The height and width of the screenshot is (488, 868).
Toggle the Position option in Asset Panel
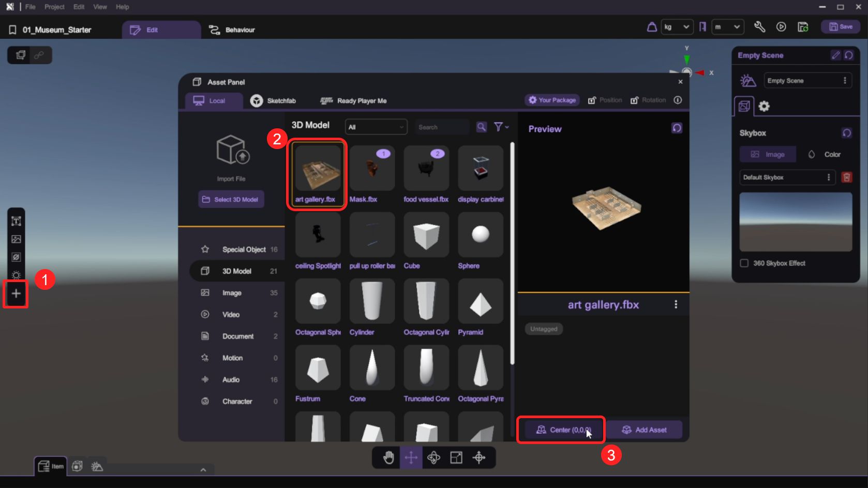point(605,100)
